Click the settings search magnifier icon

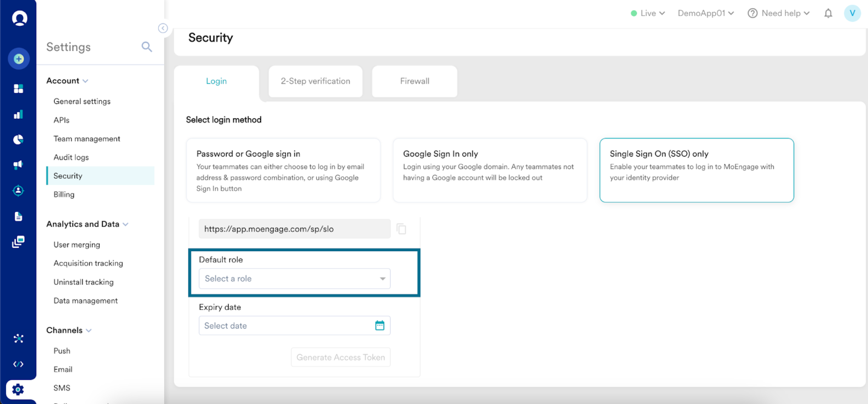pyautogui.click(x=147, y=47)
